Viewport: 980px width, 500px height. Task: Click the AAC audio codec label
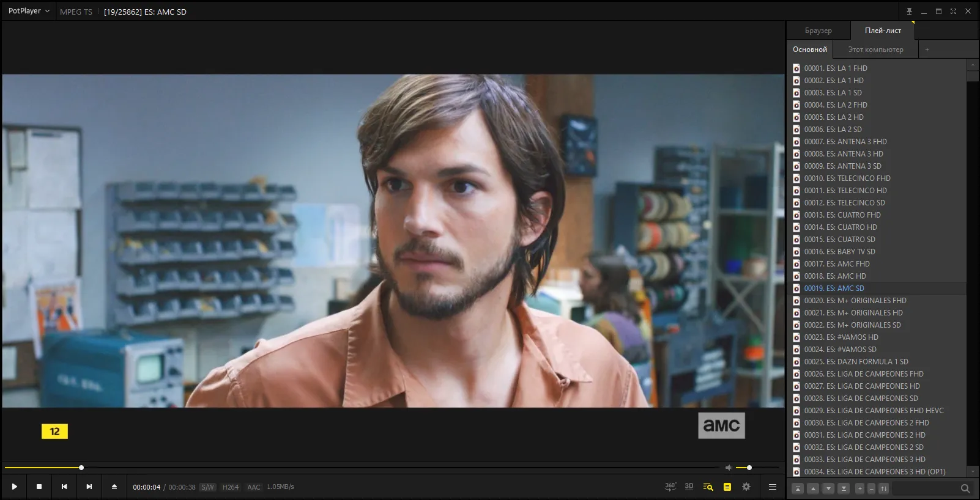tap(254, 487)
